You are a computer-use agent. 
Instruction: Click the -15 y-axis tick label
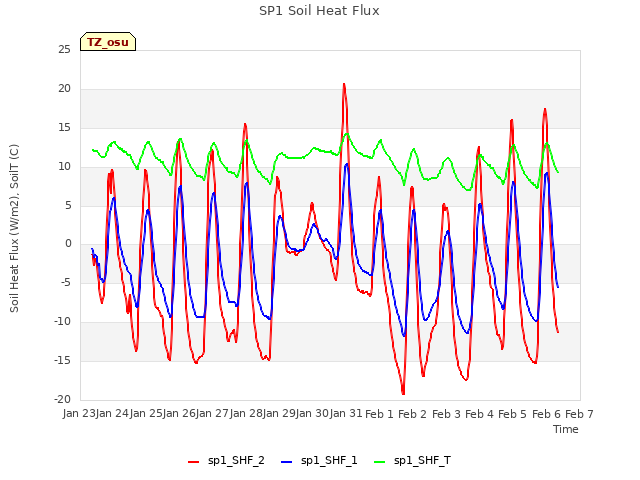(x=63, y=360)
